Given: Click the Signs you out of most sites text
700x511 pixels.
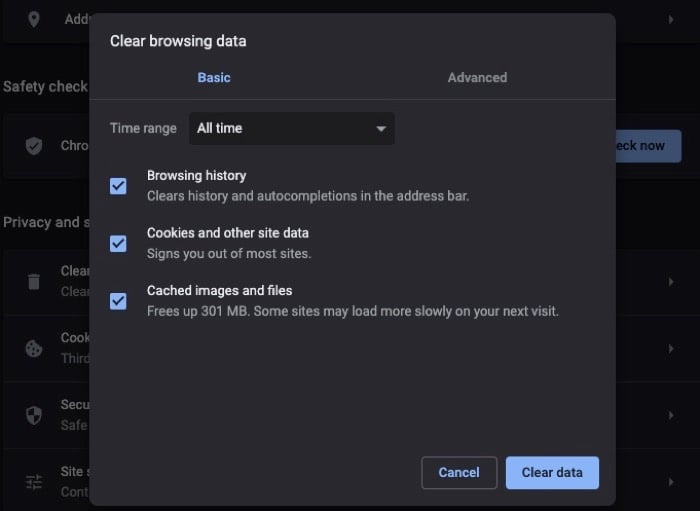Looking at the screenshot, I should point(229,253).
